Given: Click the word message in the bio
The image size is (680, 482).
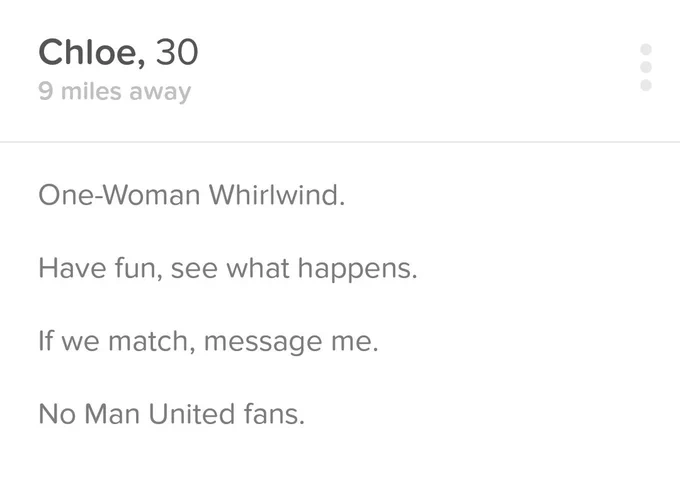Looking at the screenshot, I should pyautogui.click(x=263, y=342).
